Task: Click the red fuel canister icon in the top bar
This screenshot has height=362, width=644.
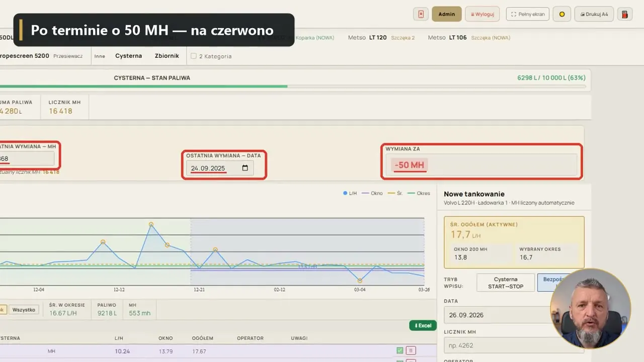Action: pos(624,14)
